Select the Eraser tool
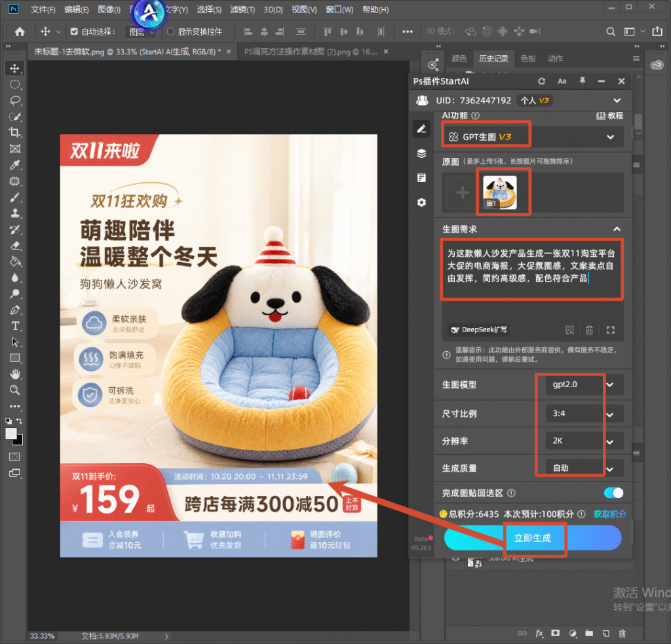This screenshot has height=644, width=671. 15,246
